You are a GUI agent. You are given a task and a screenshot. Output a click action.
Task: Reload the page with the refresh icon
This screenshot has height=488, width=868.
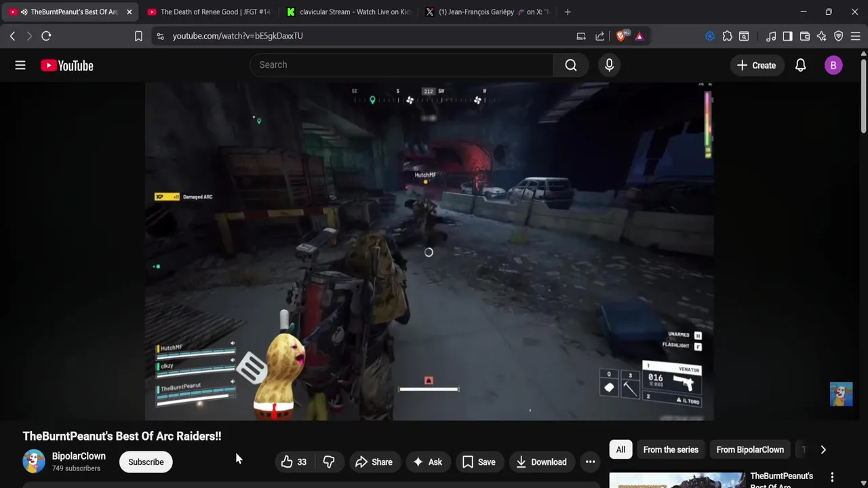46,36
